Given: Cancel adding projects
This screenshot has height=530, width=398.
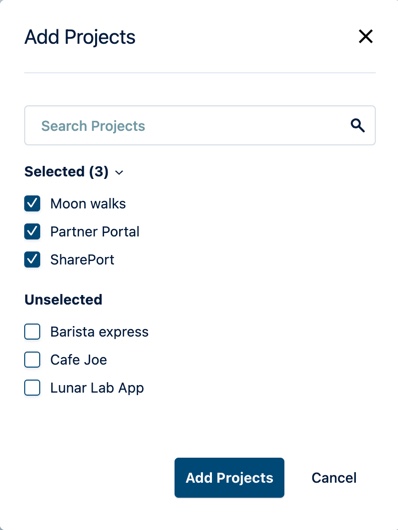Looking at the screenshot, I should click(x=334, y=478).
